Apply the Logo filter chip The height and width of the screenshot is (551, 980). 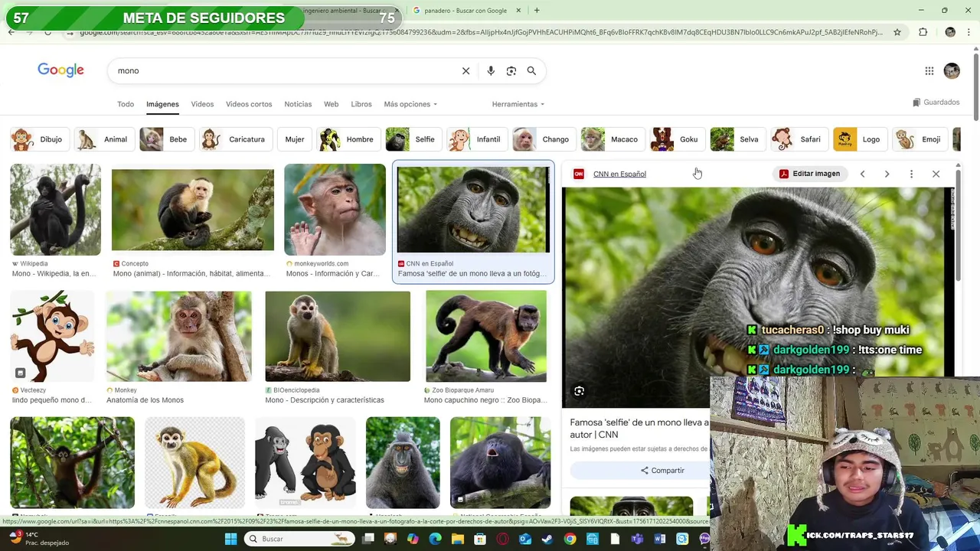[x=859, y=139]
